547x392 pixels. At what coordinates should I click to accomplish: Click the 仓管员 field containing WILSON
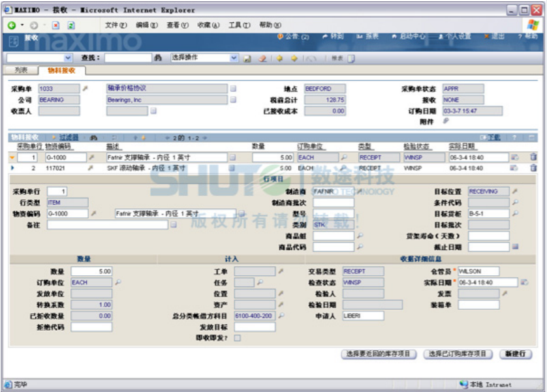click(478, 271)
